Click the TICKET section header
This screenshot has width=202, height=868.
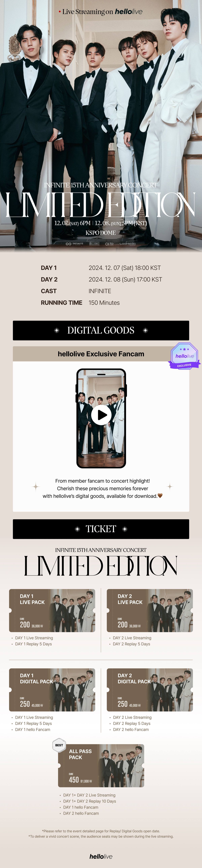click(101, 529)
